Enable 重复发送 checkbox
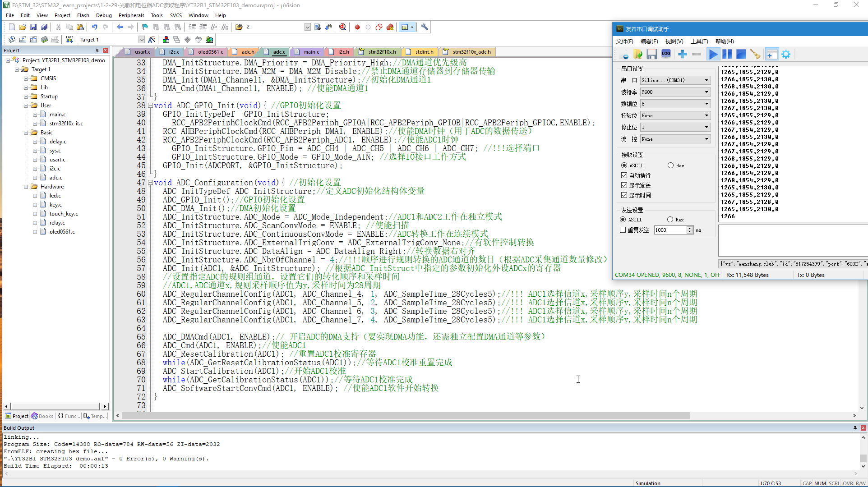 tap(623, 230)
